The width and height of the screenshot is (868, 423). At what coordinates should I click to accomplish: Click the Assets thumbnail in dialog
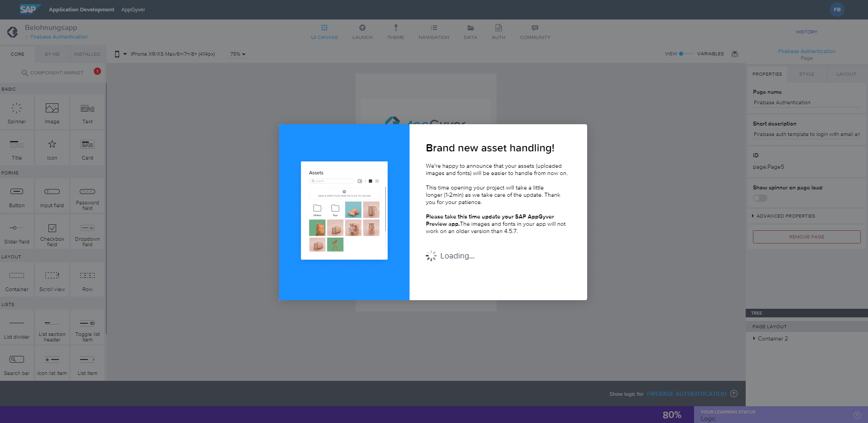[344, 210]
